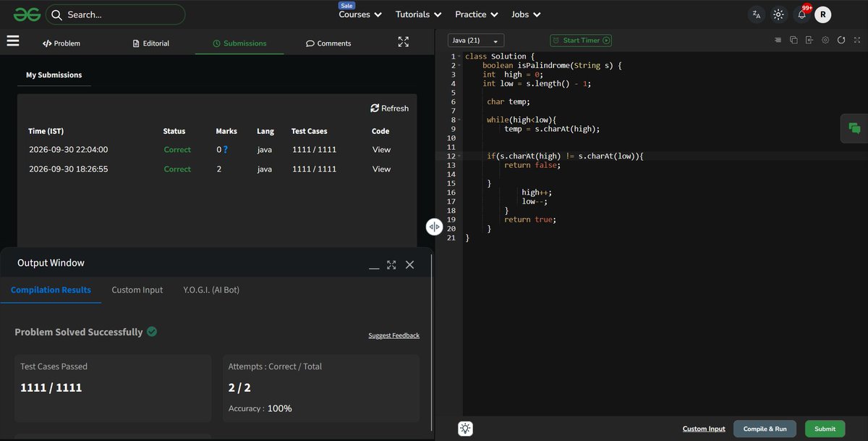
Task: Place cursor on code line 'return true;'
Action: (530, 219)
